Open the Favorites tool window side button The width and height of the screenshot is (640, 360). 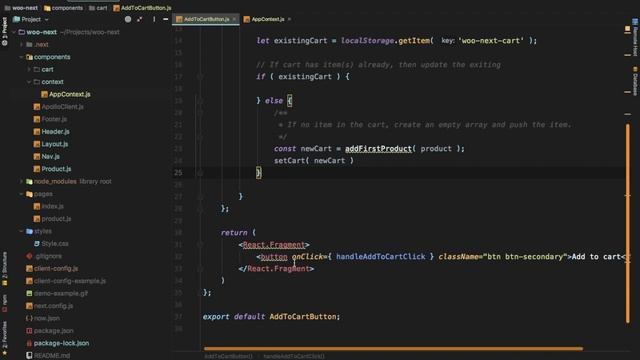tap(4, 338)
